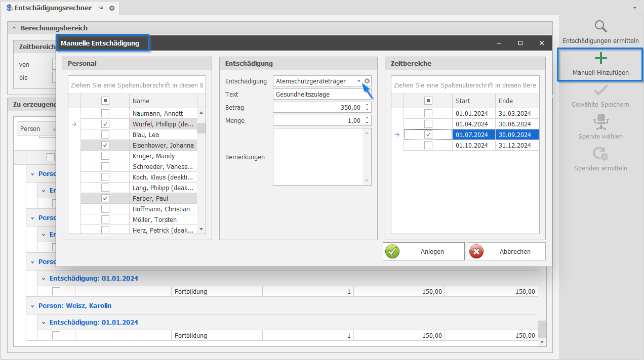Collapse the Berechnungsbereich section
This screenshot has width=644, height=360.
(x=14, y=28)
